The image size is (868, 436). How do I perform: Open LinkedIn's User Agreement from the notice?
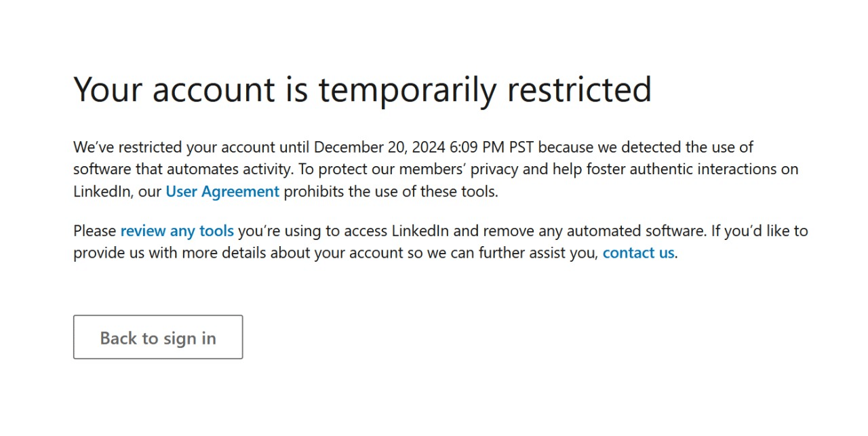pos(222,191)
